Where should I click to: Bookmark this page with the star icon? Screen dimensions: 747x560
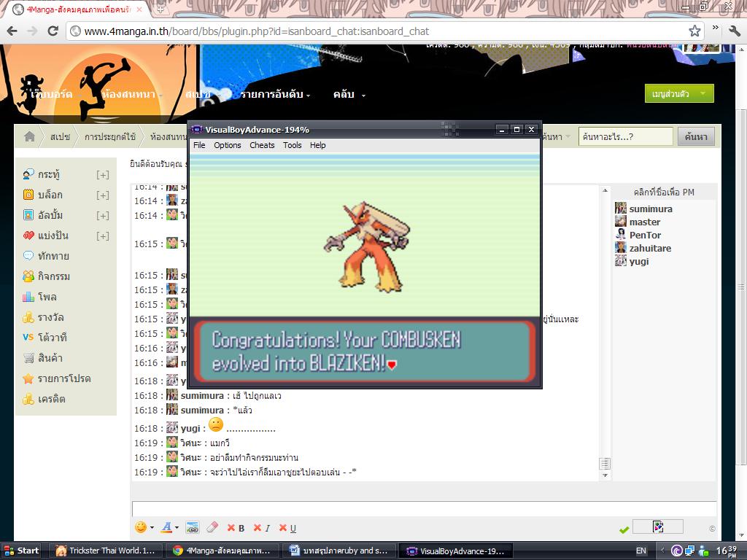click(x=694, y=31)
